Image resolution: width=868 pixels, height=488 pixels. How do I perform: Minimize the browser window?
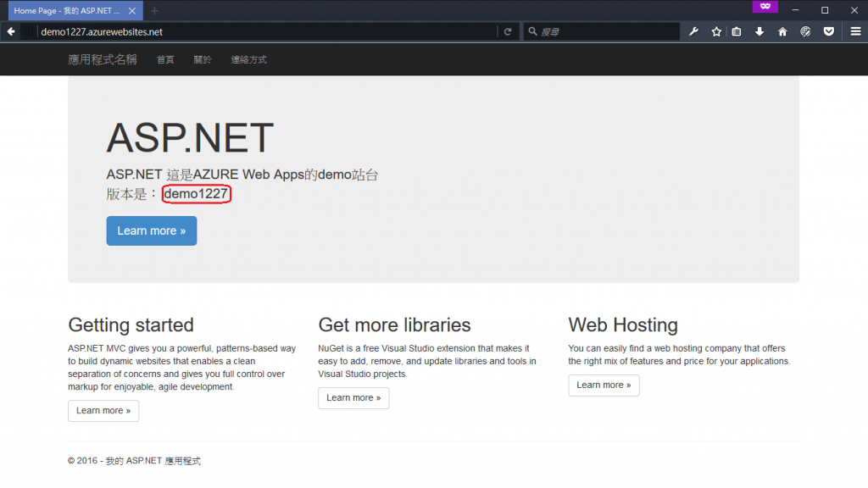[795, 10]
